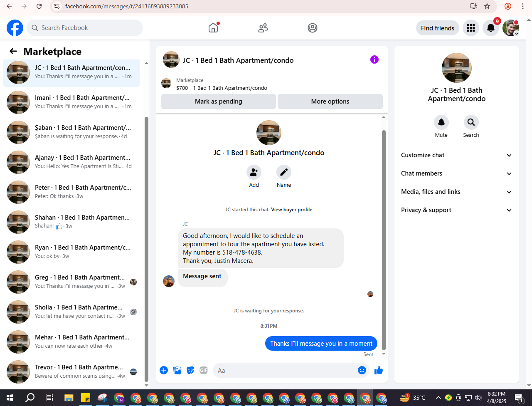Click the browser address bar URL
Viewport: 532px width, 406px height.
pyautogui.click(x=127, y=6)
